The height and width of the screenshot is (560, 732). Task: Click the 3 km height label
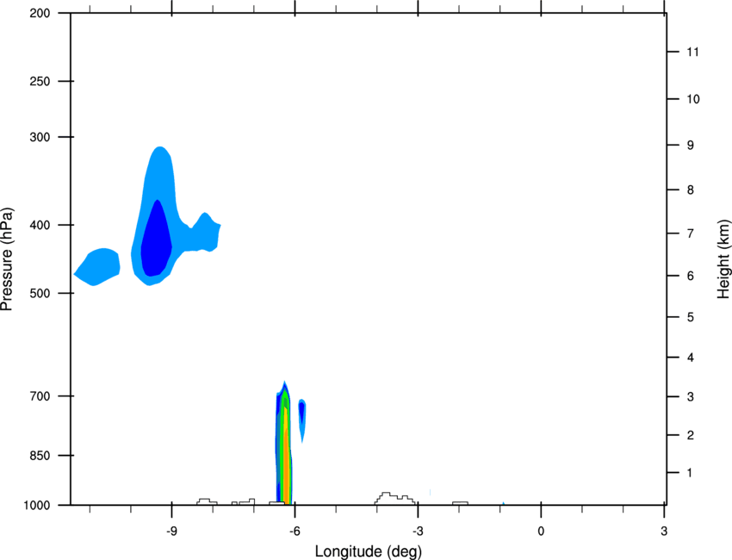691,397
